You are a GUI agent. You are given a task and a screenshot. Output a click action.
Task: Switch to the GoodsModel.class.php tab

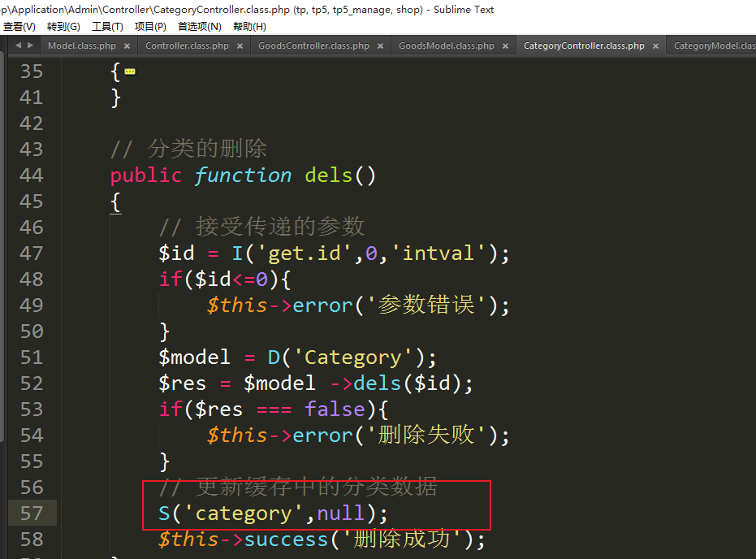point(446,46)
